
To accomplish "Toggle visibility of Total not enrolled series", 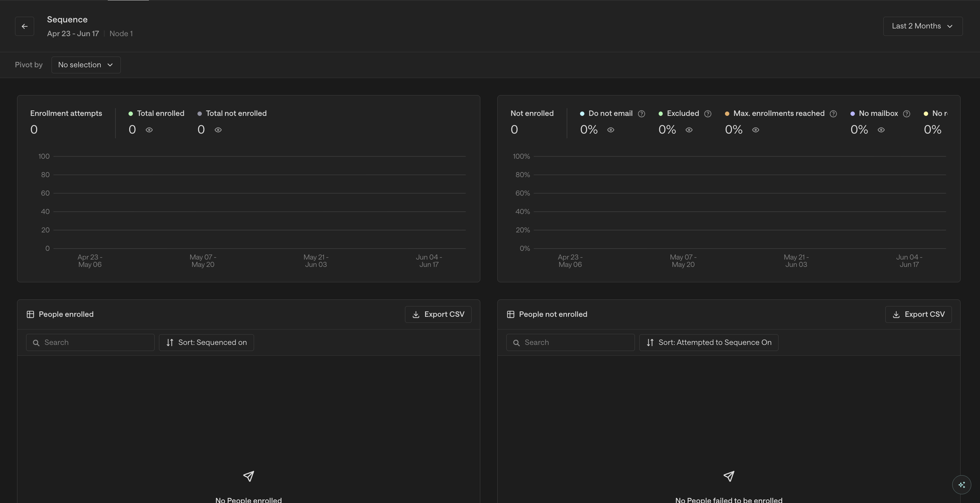I will [x=218, y=130].
